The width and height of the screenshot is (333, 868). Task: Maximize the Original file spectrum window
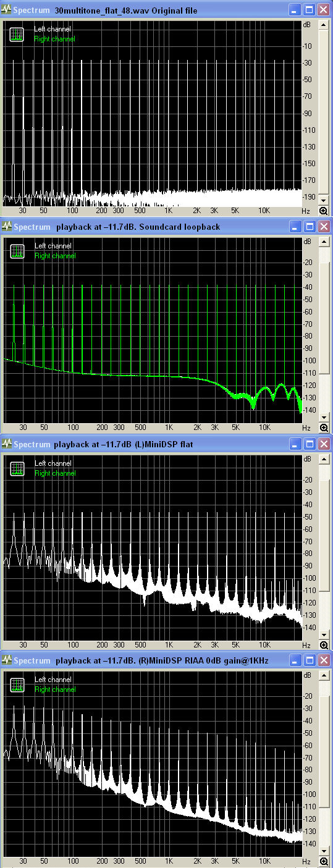[310, 10]
